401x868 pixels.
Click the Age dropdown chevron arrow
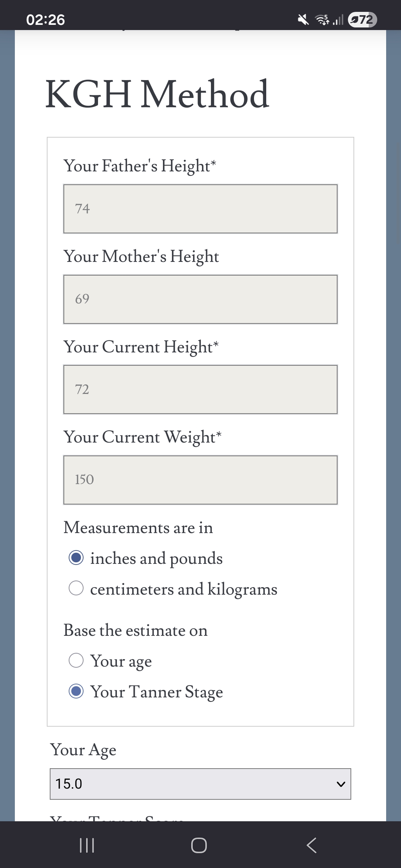point(340,784)
